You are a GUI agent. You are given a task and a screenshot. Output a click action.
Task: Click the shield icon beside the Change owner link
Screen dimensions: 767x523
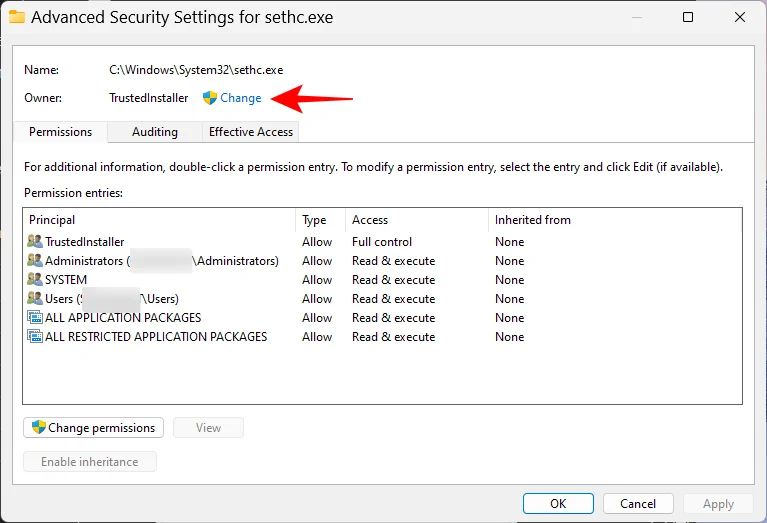210,98
